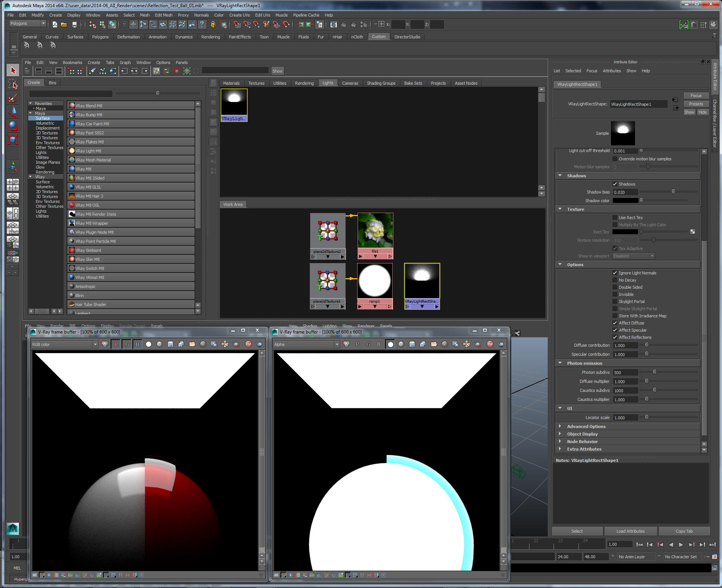Click the Show button in Hypershade toolbar
722x588 pixels.
pos(277,71)
